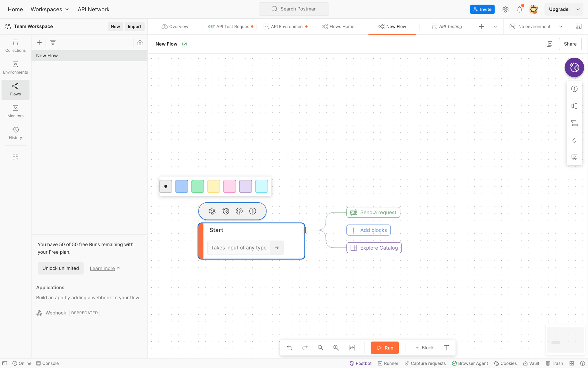Open the No environment selector
The image size is (588, 368).
pos(536,27)
